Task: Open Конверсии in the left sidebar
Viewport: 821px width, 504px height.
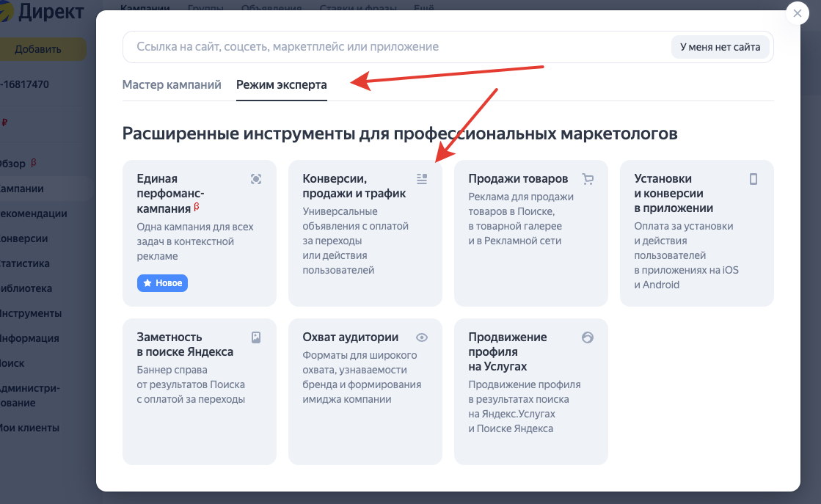Action: point(23,238)
